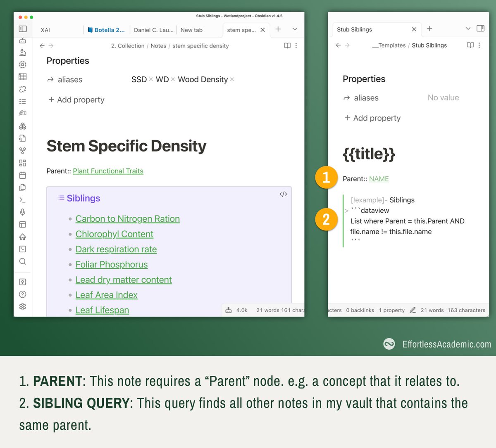The width and height of the screenshot is (496, 448).
Task: Toggle reading view in Stub Siblings window
Action: coord(470,45)
